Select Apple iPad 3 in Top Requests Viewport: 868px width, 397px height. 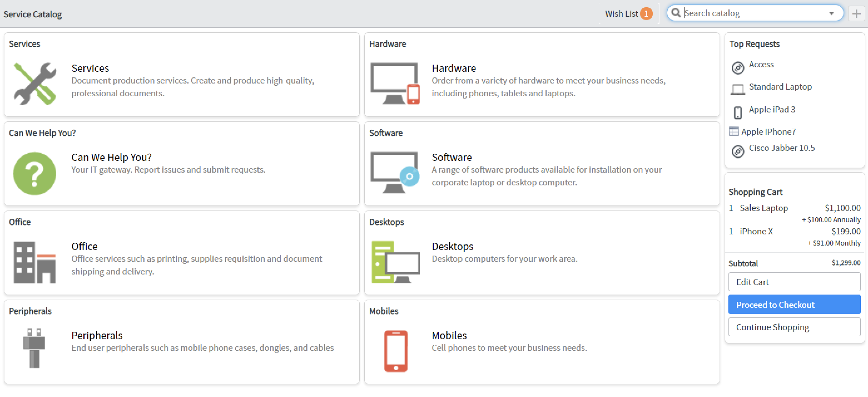[772, 109]
